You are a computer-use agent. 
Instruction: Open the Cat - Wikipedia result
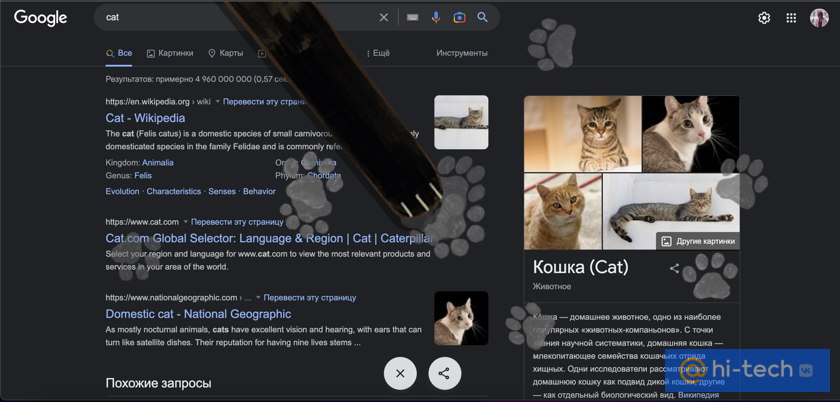click(145, 118)
